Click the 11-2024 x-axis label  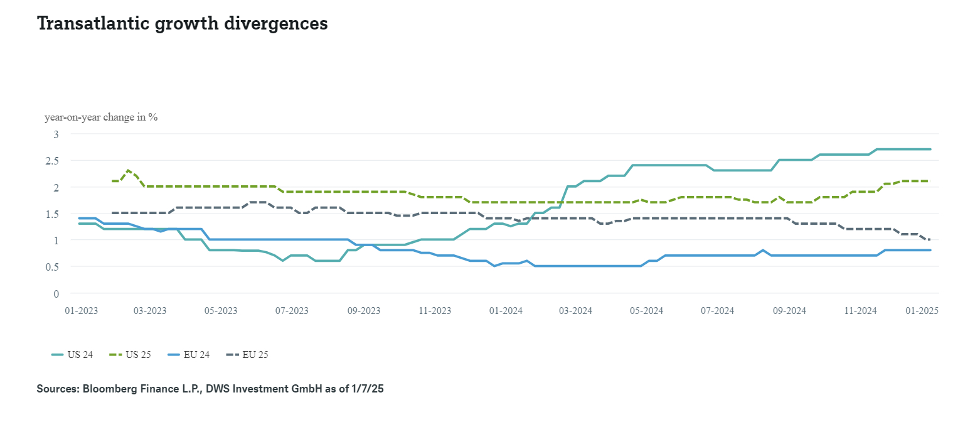(x=860, y=310)
